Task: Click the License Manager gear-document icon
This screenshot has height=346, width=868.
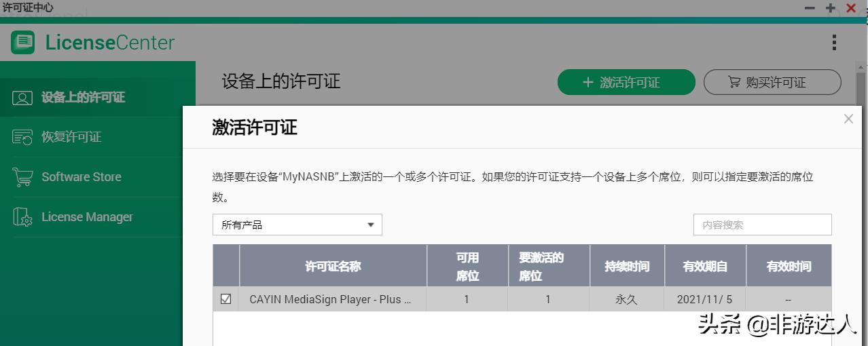Action: tap(22, 217)
